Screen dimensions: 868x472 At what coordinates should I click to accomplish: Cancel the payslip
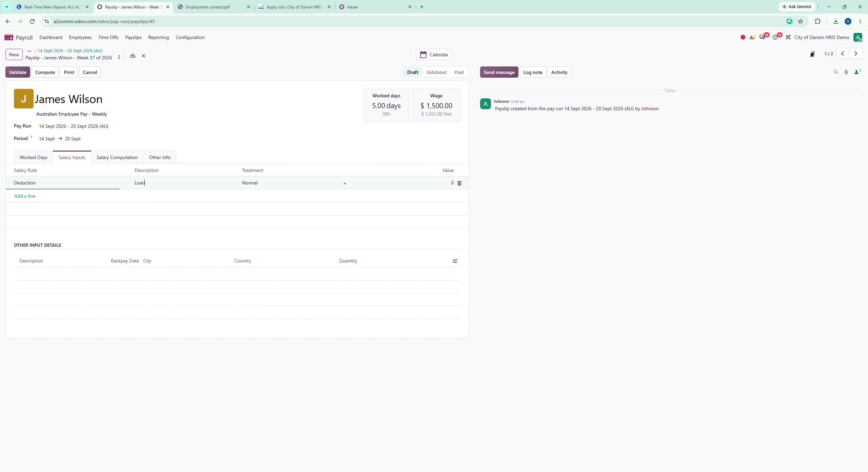pos(90,72)
